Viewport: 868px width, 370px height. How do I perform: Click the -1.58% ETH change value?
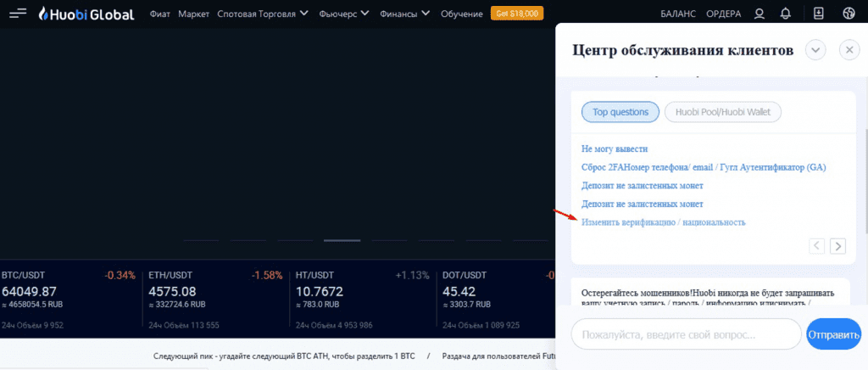click(267, 275)
